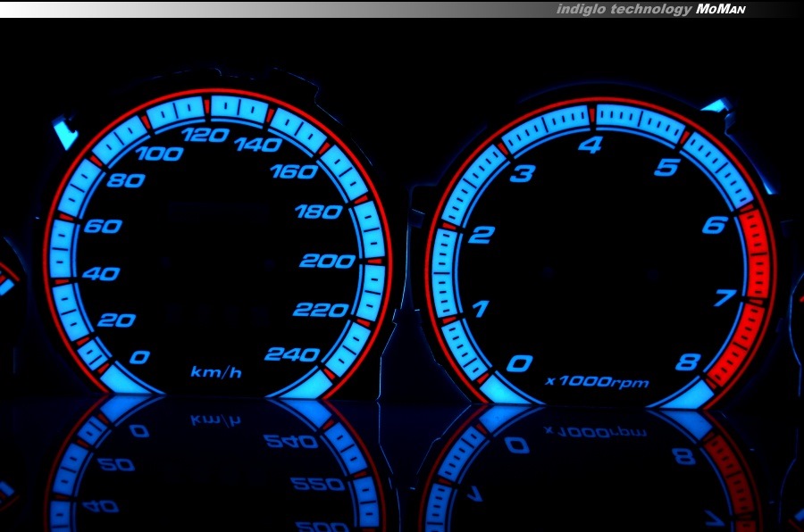
Task: Click the 0 on the tachometer
Action: [x=519, y=363]
